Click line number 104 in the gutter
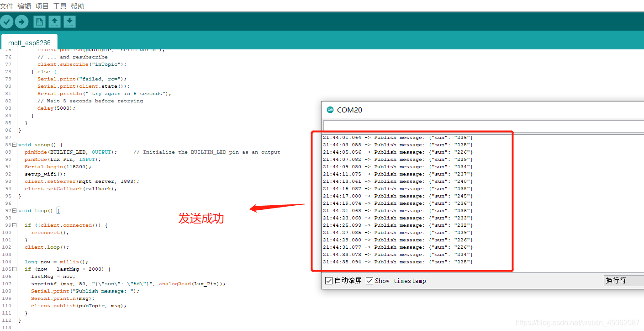The width and height of the screenshot is (644, 331). [x=6, y=262]
